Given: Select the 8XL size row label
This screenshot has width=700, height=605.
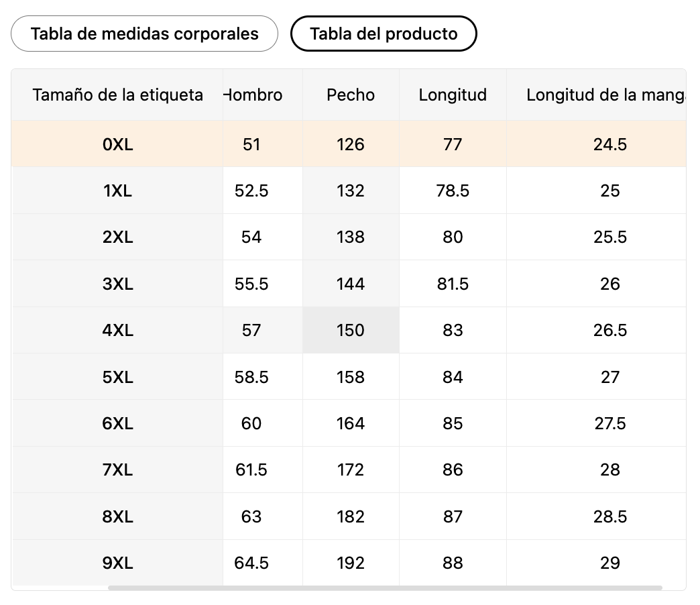Looking at the screenshot, I should click(117, 516).
